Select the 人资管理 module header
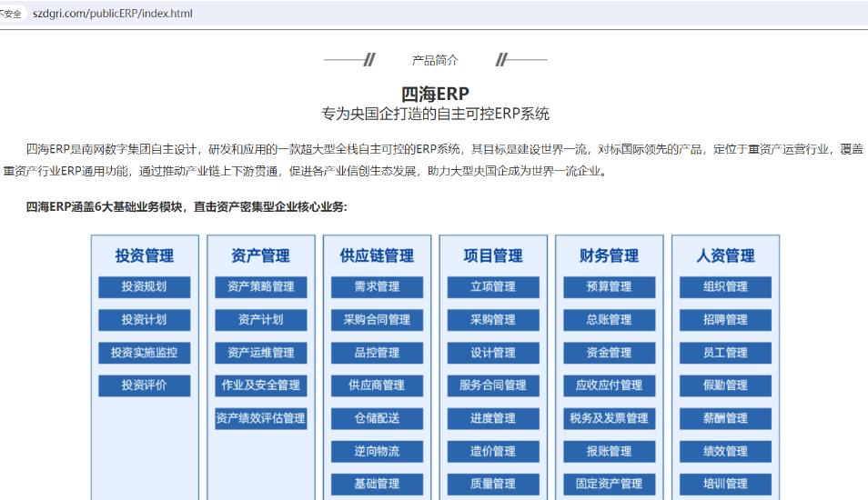The image size is (868, 500). 725,255
